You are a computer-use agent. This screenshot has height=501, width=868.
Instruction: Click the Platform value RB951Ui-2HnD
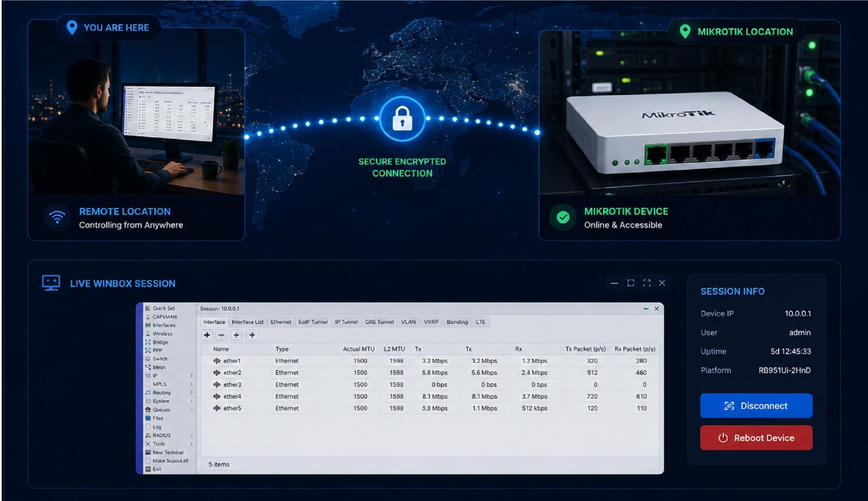click(x=785, y=370)
